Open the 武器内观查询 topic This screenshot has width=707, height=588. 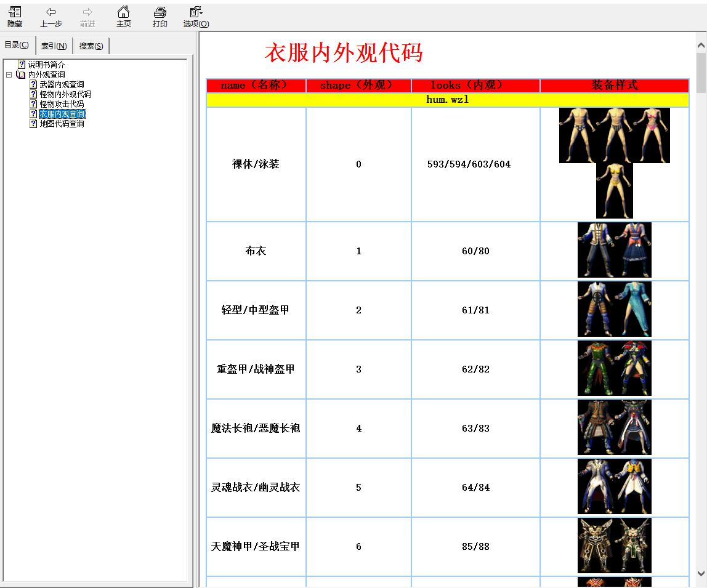(x=62, y=84)
